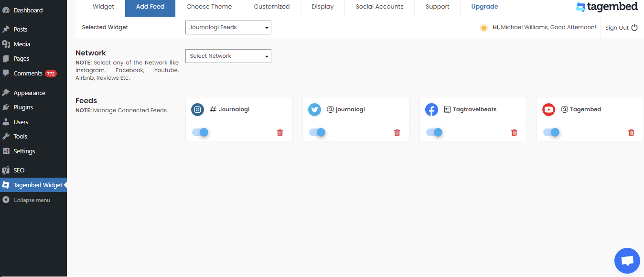The height and width of the screenshot is (277, 644).
Task: Delete the Twitter journalogi feed
Action: tap(397, 132)
